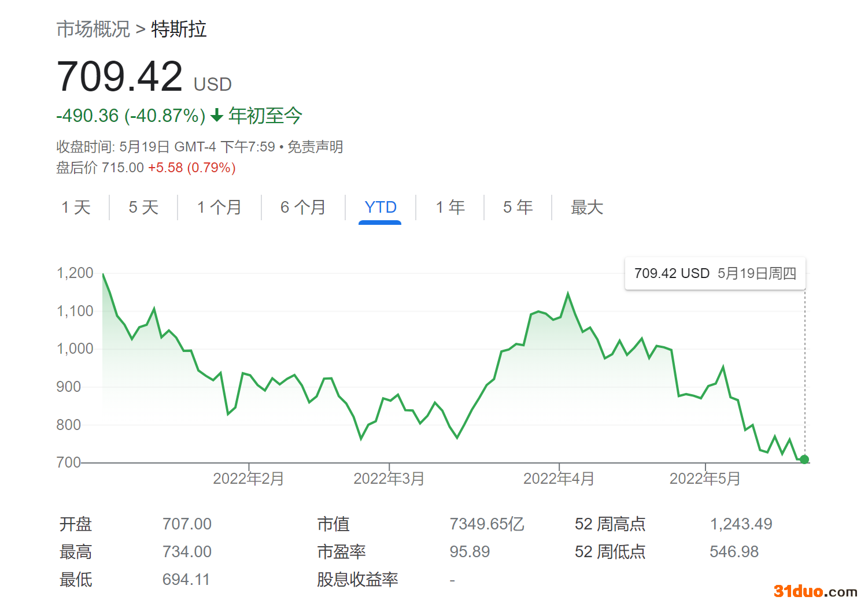Screen dimensions: 868x604
Task: Show the 6 个月 chart range
Action: pos(303,207)
